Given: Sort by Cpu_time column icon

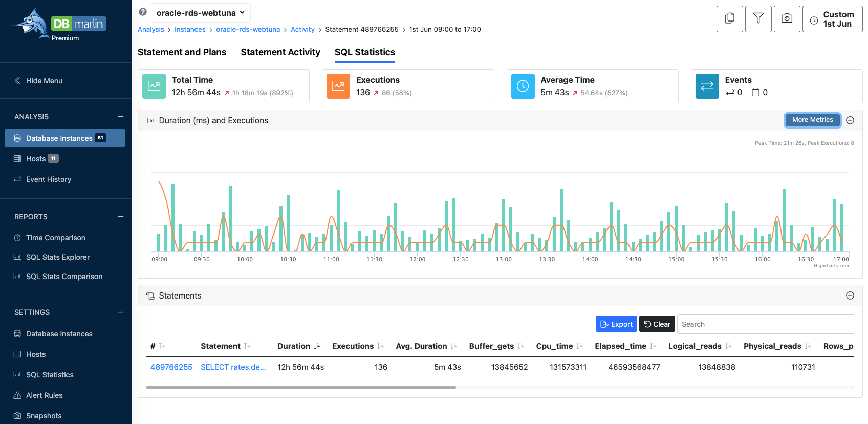Looking at the screenshot, I should (580, 346).
